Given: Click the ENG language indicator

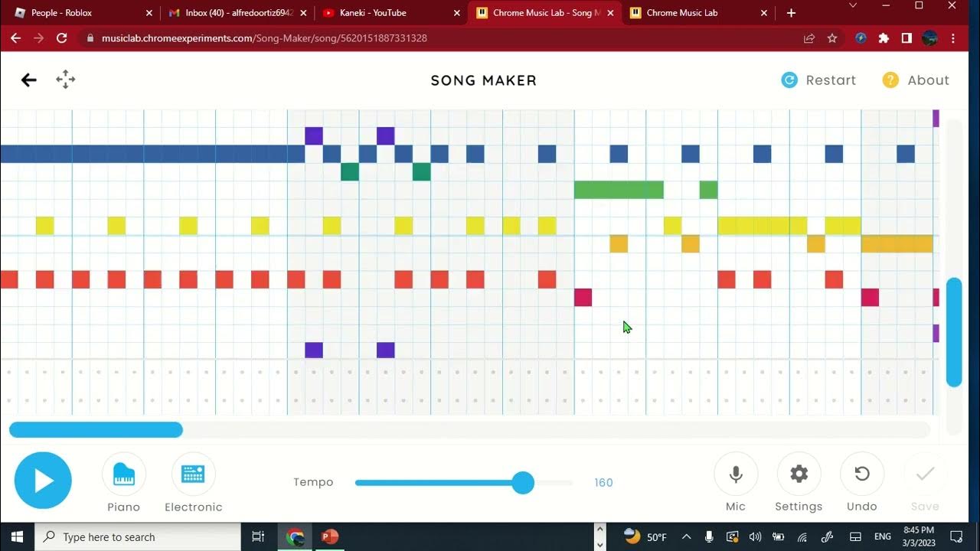Looking at the screenshot, I should click(x=883, y=536).
